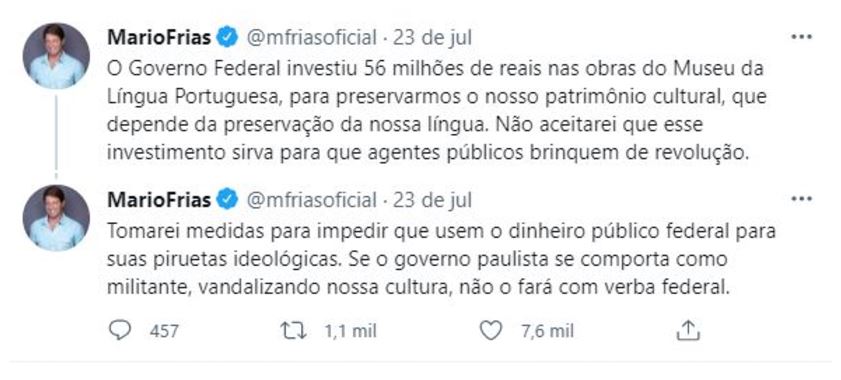The height and width of the screenshot is (380, 841).
Task: Open @mfriasoficial handle in first tweet
Action: click(x=312, y=38)
